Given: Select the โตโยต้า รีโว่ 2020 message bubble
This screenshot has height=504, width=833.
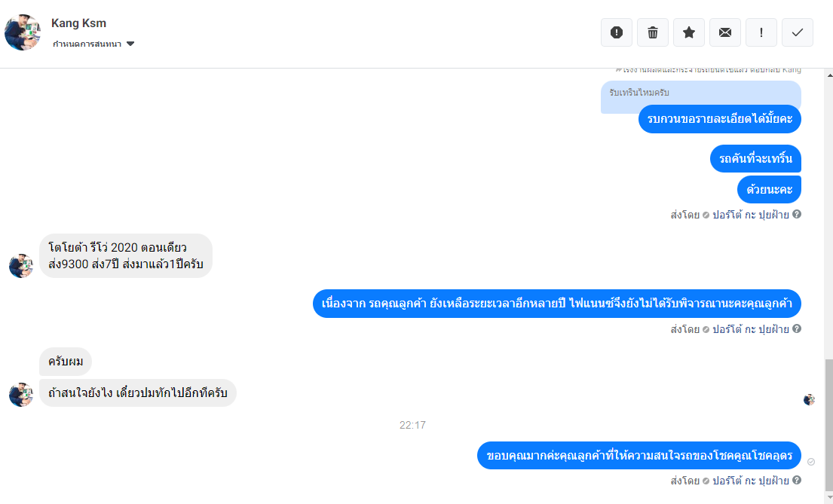Looking at the screenshot, I should pos(126,255).
